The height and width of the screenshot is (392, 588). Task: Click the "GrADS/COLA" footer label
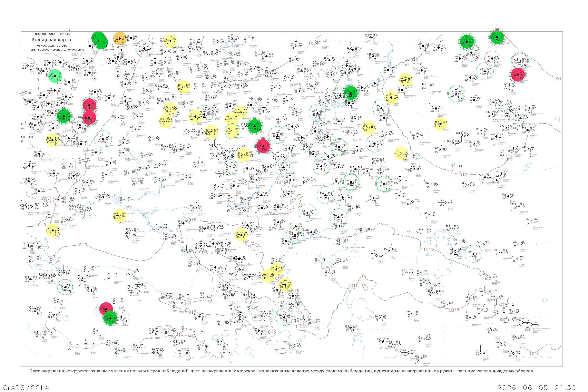pos(26,387)
